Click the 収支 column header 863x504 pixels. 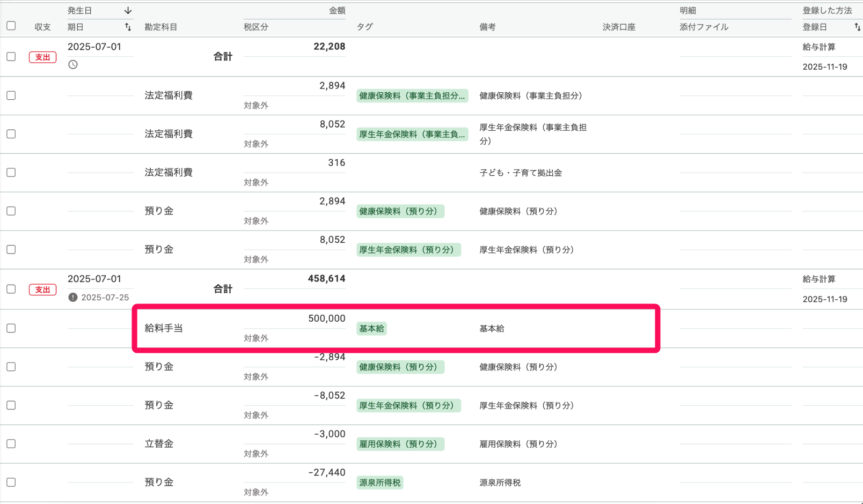click(x=42, y=27)
